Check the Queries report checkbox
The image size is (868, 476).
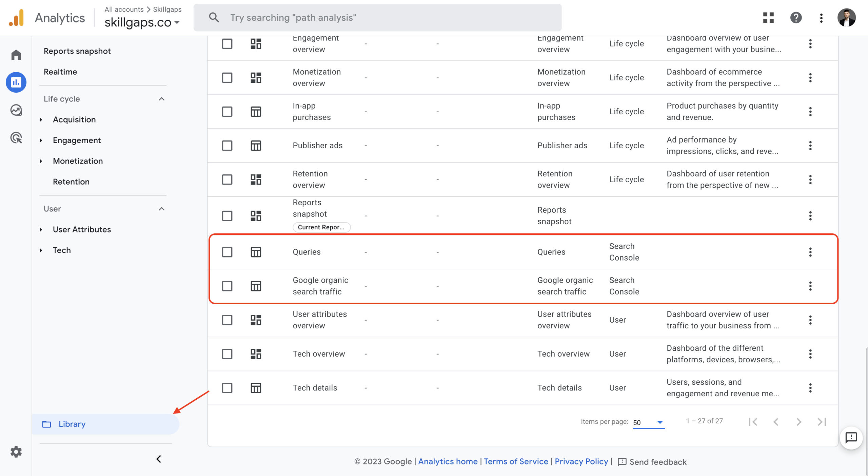(x=227, y=252)
